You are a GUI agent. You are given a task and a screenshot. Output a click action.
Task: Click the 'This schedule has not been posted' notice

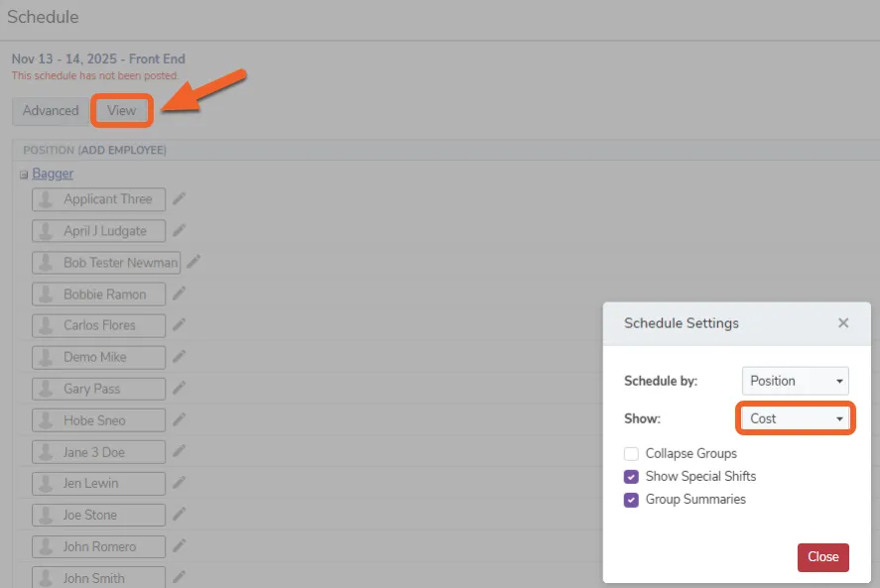pos(95,75)
